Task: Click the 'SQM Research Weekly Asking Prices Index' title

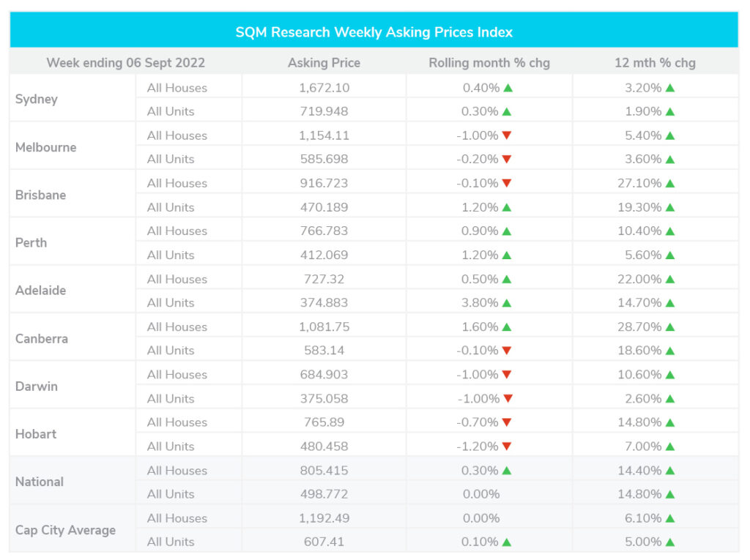Action: tap(374, 32)
